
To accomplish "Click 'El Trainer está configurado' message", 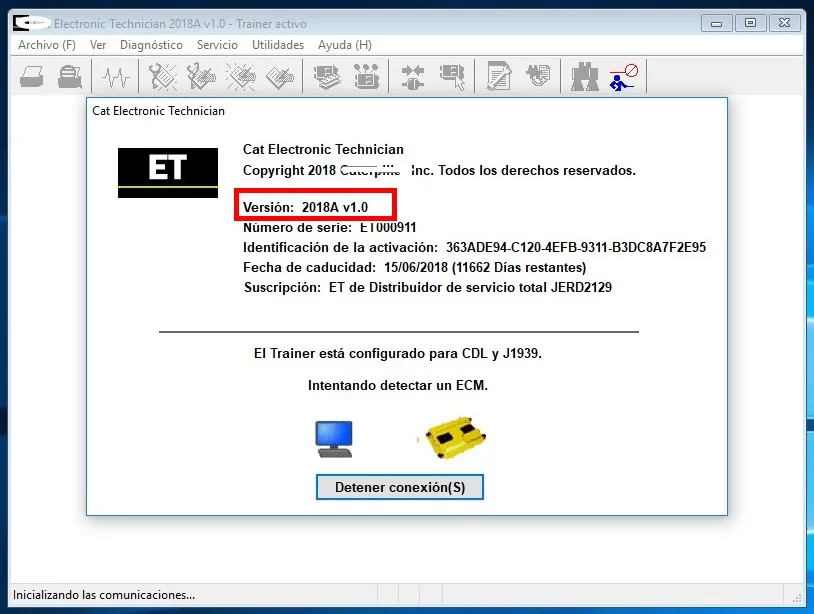I will [398, 353].
